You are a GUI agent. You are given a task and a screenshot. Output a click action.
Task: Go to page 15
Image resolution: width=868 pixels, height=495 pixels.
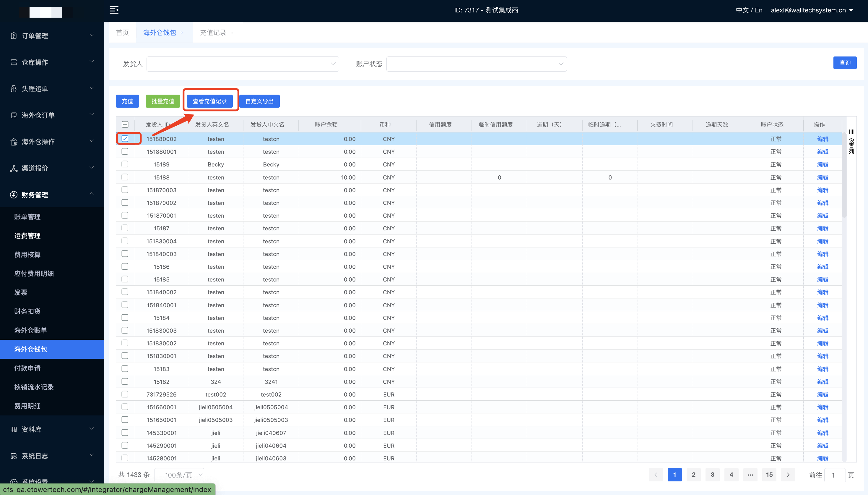[x=769, y=475]
